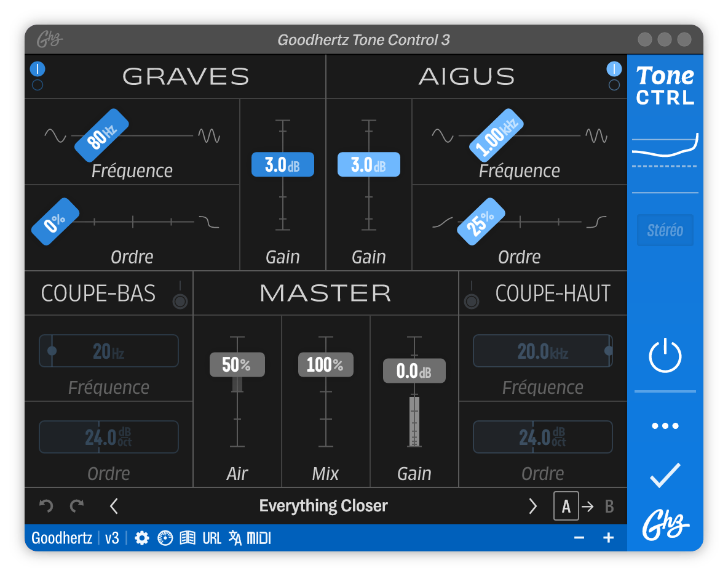Enable the COUPE-BAS filter

pyautogui.click(x=180, y=300)
